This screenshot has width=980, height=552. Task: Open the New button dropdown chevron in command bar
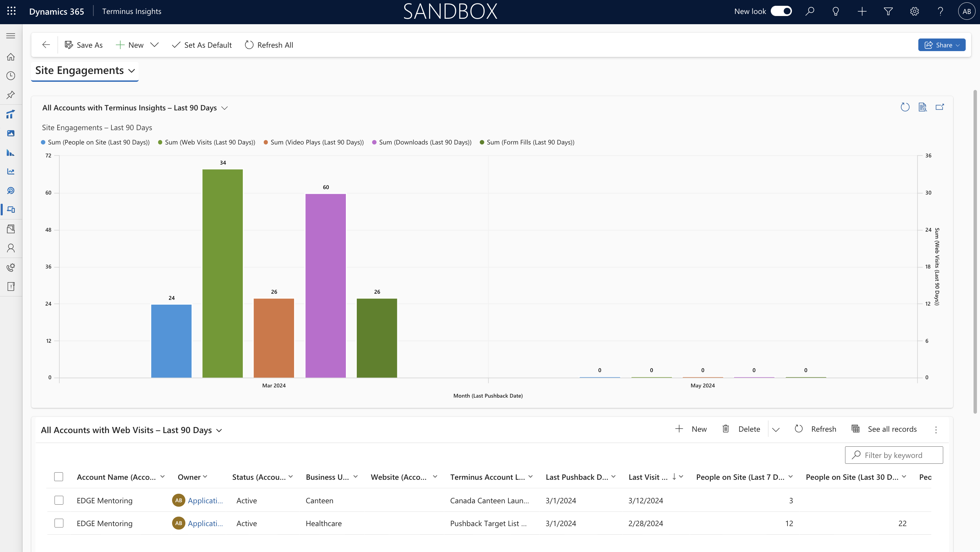click(x=154, y=45)
